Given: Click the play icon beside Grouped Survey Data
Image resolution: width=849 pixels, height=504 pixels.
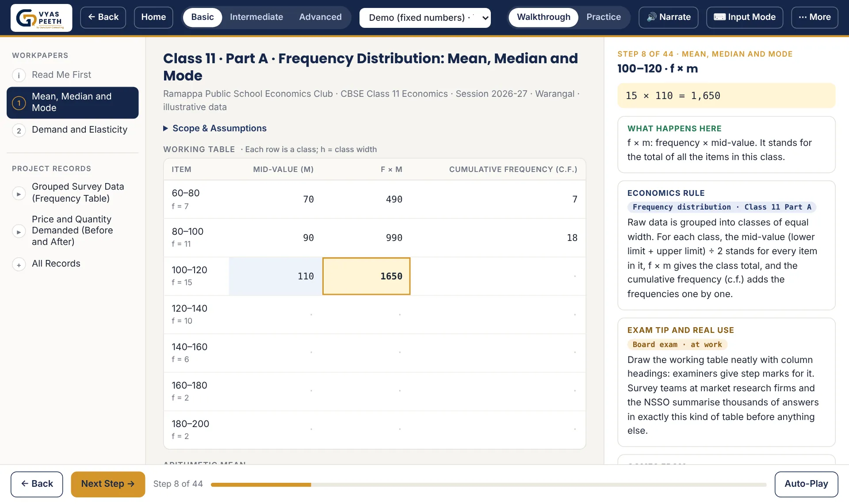Looking at the screenshot, I should tap(19, 194).
